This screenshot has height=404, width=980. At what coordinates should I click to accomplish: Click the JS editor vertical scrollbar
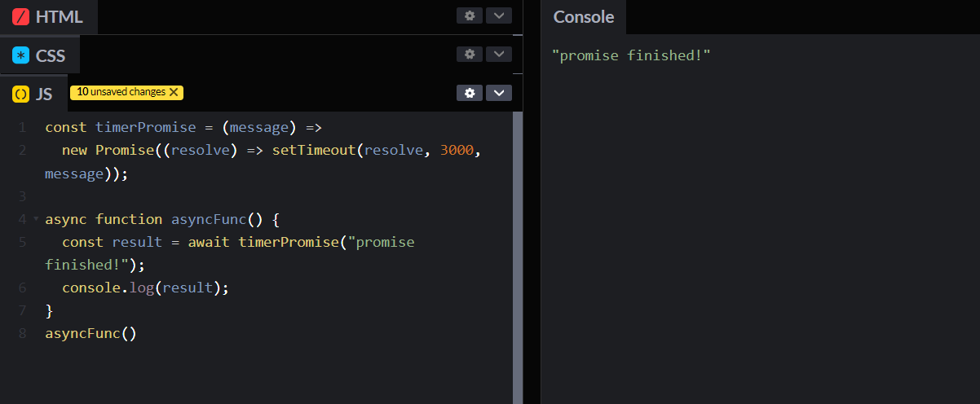pyautogui.click(x=517, y=244)
